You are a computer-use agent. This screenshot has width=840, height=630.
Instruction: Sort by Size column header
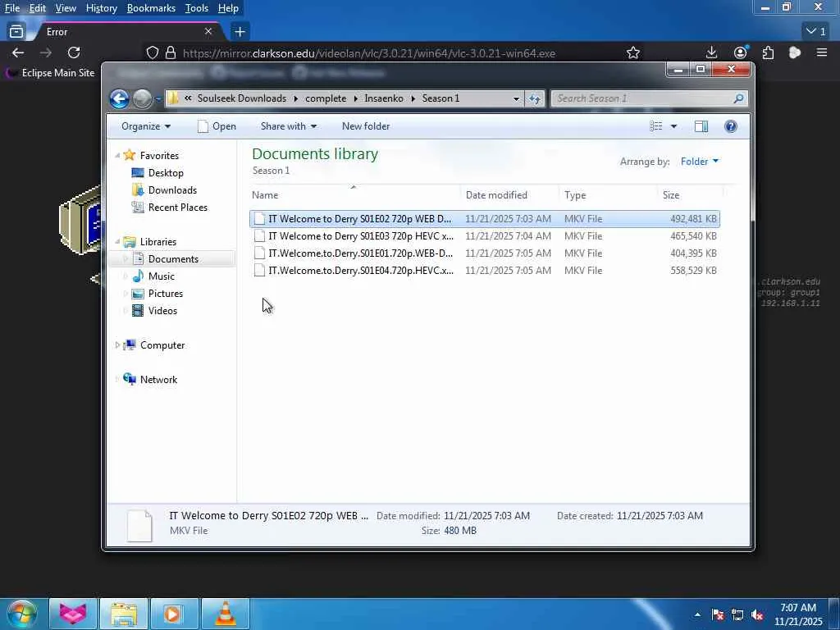tap(690, 195)
